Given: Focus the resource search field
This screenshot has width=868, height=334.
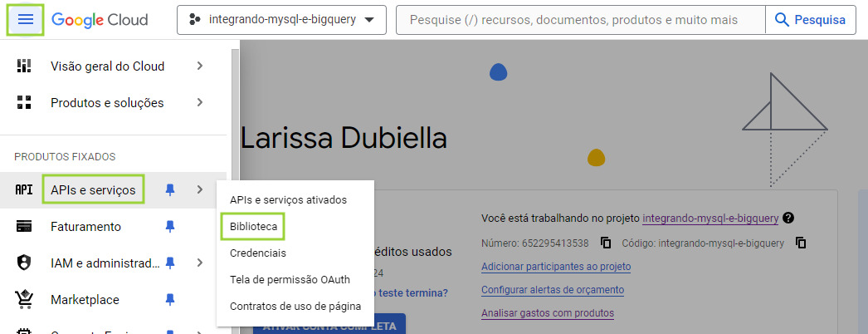Looking at the screenshot, I should [581, 20].
